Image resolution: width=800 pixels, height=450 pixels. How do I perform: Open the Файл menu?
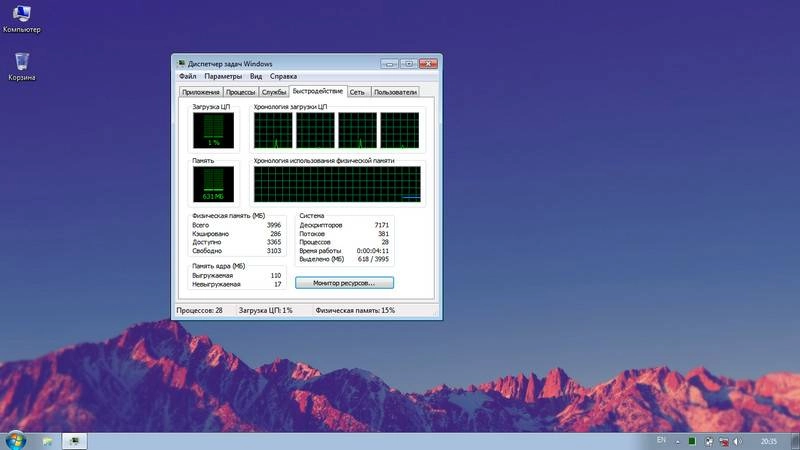pos(188,76)
